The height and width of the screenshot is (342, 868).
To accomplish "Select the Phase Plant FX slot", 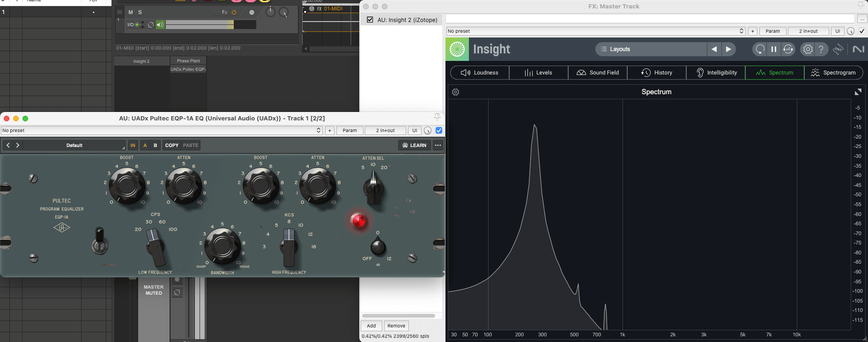I will [x=188, y=61].
